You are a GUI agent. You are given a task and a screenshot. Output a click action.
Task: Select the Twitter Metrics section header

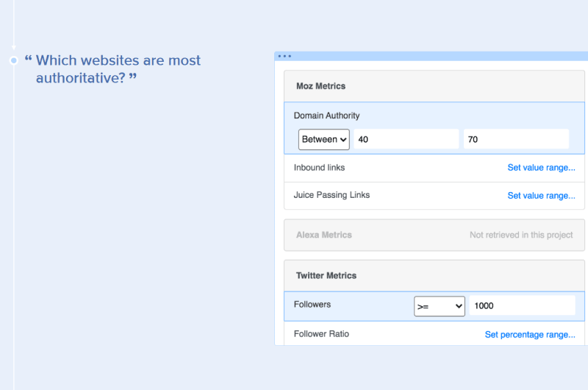[x=434, y=275]
